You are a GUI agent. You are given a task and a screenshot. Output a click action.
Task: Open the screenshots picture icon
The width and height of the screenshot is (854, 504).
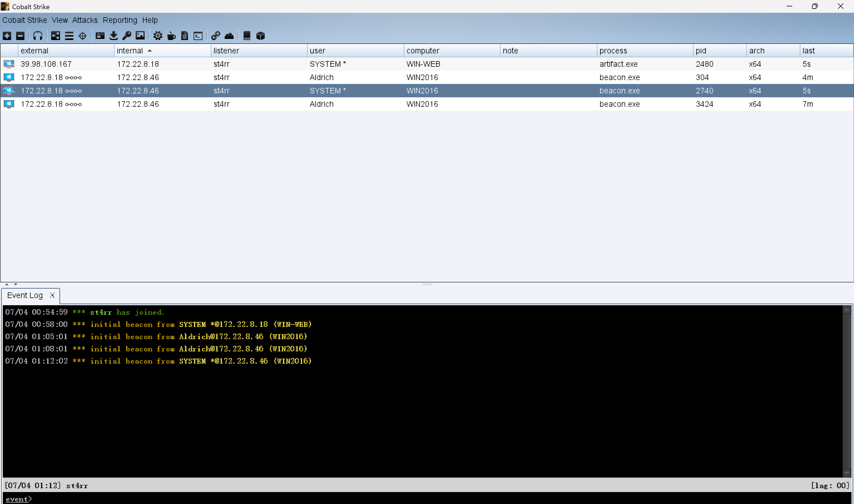pos(140,36)
